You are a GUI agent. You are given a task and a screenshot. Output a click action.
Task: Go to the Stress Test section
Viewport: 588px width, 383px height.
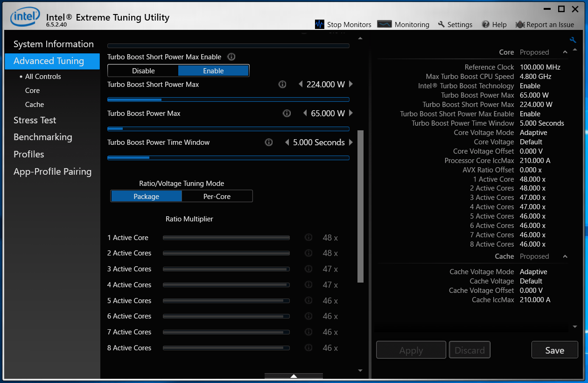pos(35,121)
